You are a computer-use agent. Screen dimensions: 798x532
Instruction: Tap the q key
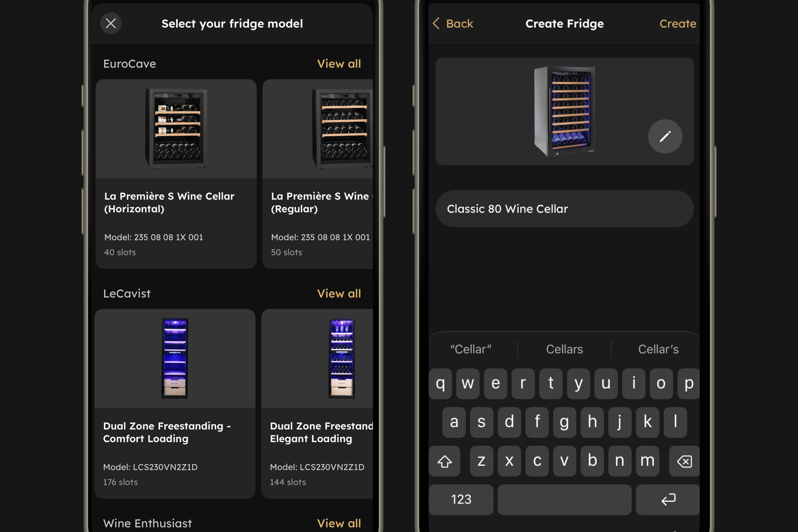440,384
